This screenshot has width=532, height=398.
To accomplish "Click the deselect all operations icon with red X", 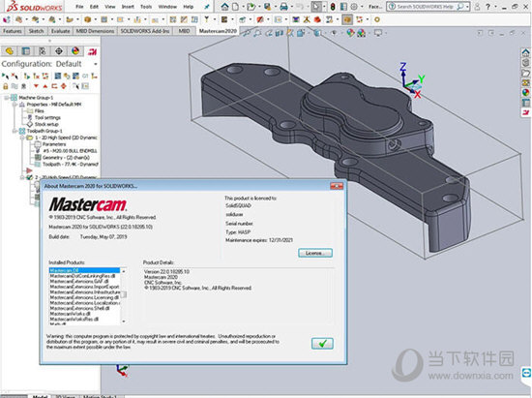I will [x=15, y=76].
